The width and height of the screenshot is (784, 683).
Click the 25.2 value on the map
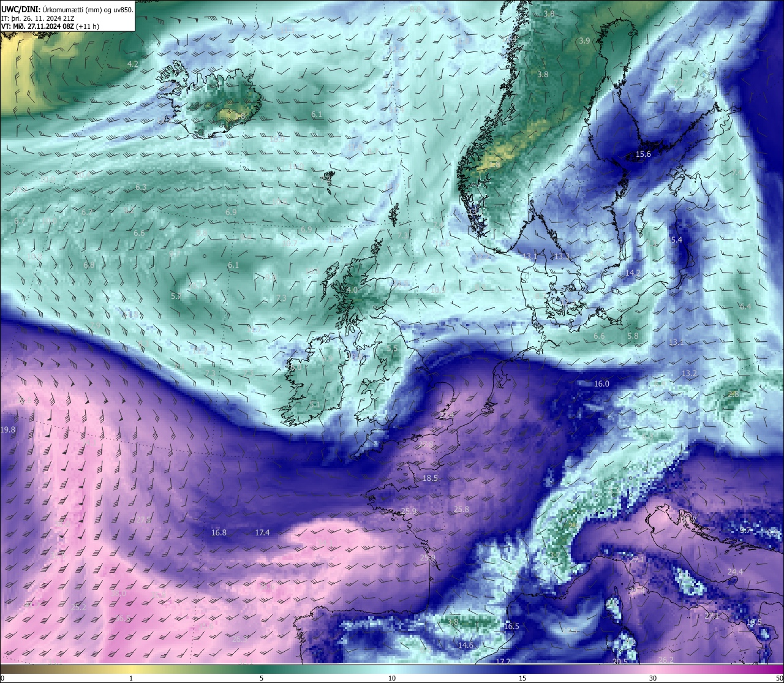[x=78, y=608]
